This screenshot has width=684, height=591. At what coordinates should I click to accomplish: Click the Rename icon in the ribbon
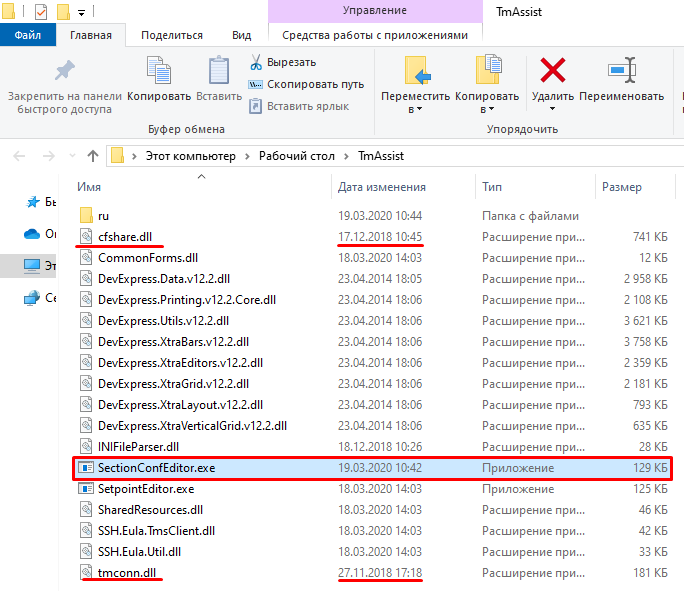tap(621, 72)
